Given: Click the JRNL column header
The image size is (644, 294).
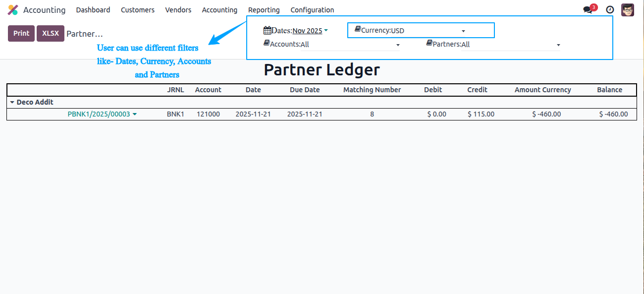Looking at the screenshot, I should click(175, 90).
